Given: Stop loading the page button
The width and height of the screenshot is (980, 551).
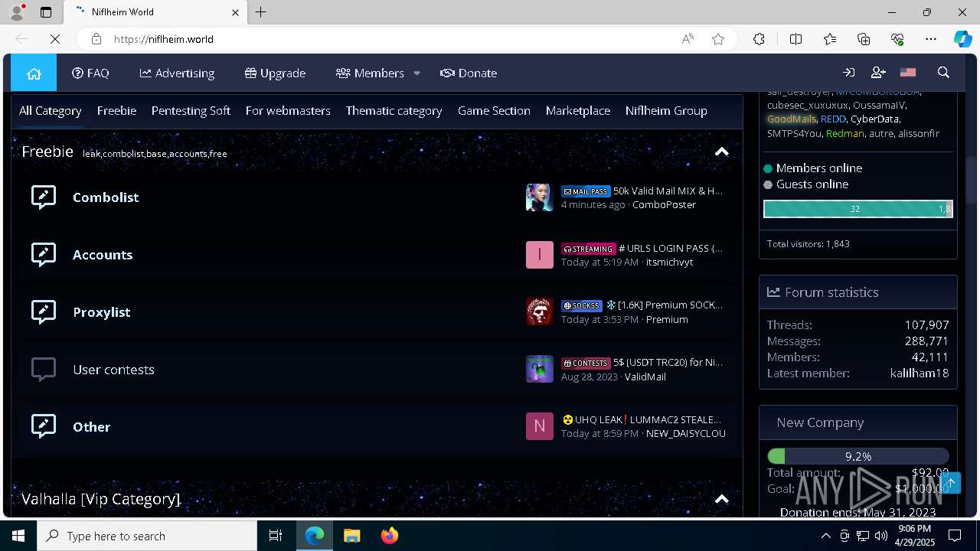Looking at the screenshot, I should pos(55,39).
